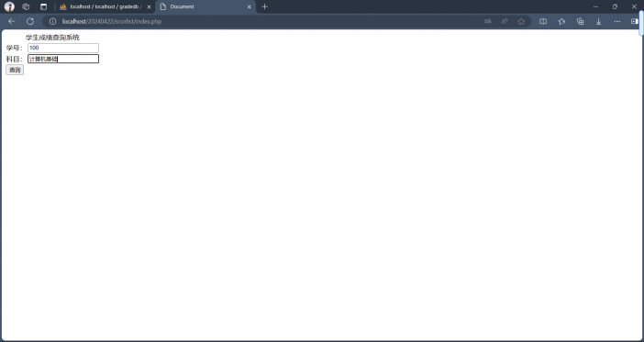Click the 学生成绩查询系统 heading text
The height and width of the screenshot is (342, 644).
(x=52, y=38)
